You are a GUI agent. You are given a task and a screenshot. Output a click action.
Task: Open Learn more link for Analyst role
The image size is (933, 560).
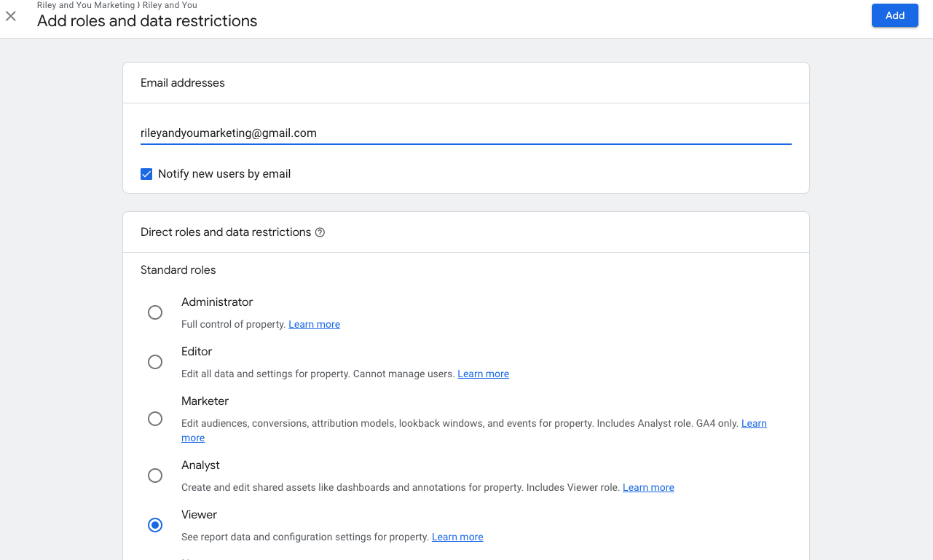point(648,487)
